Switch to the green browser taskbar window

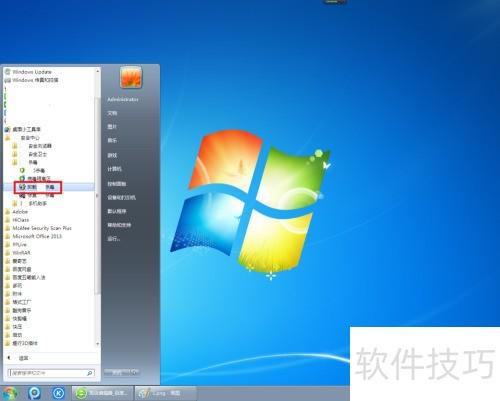coord(103,393)
